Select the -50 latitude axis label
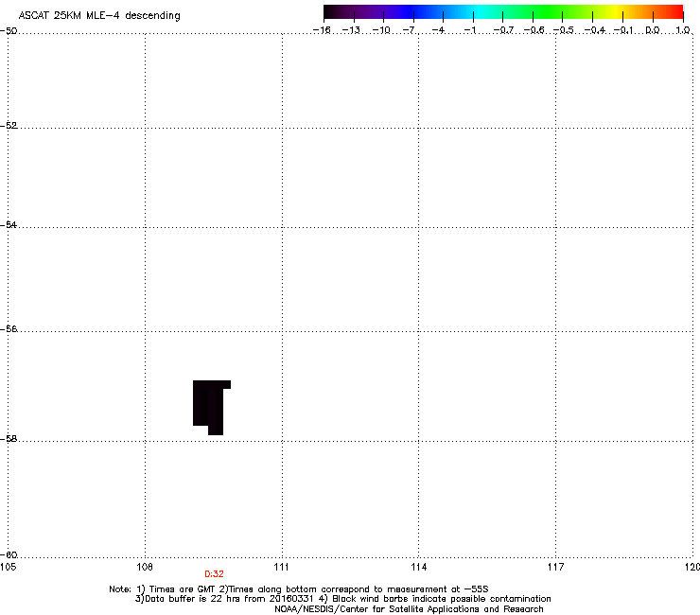The width and height of the screenshot is (700, 615). [x=9, y=31]
